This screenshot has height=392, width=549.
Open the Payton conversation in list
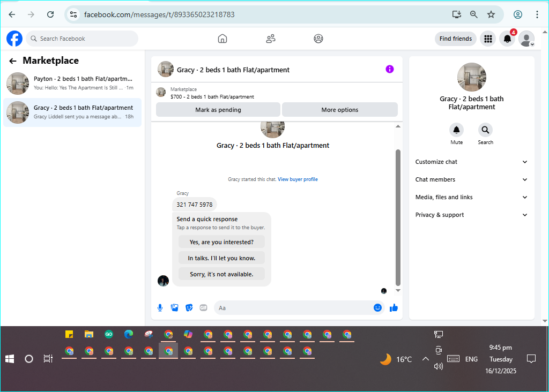(x=72, y=83)
